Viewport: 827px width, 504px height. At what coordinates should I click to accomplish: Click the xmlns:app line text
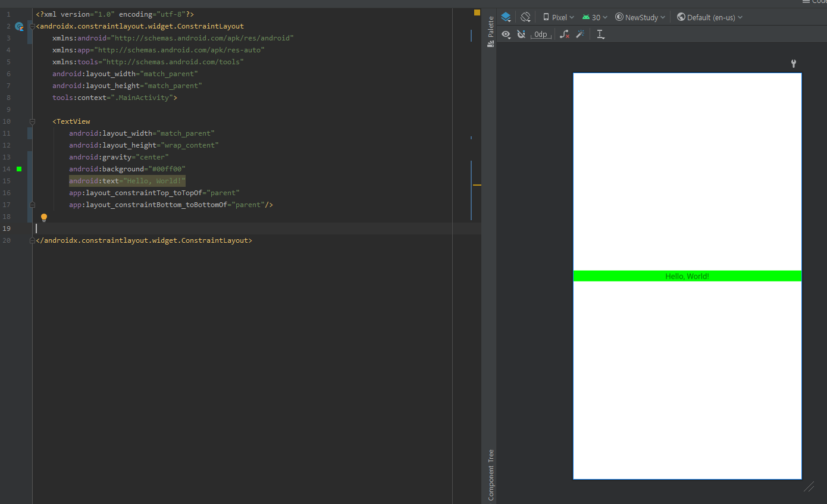point(158,50)
